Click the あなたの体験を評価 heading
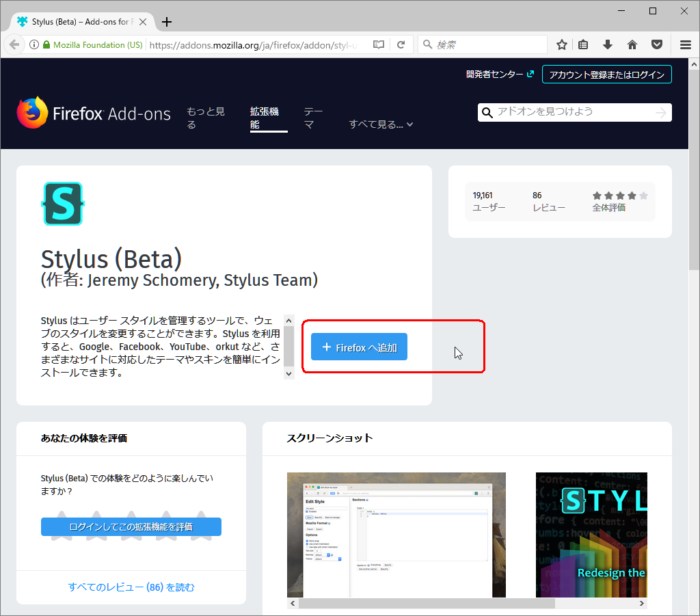 point(84,438)
